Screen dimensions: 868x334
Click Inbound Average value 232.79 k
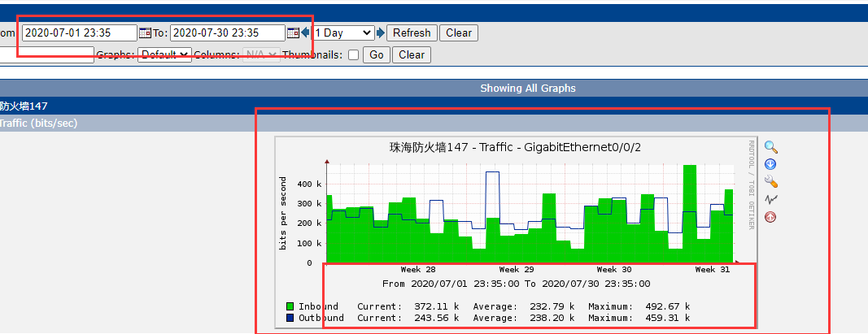pyautogui.click(x=552, y=306)
